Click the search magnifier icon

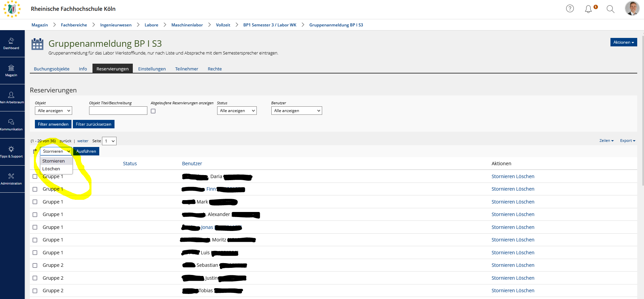click(x=610, y=9)
